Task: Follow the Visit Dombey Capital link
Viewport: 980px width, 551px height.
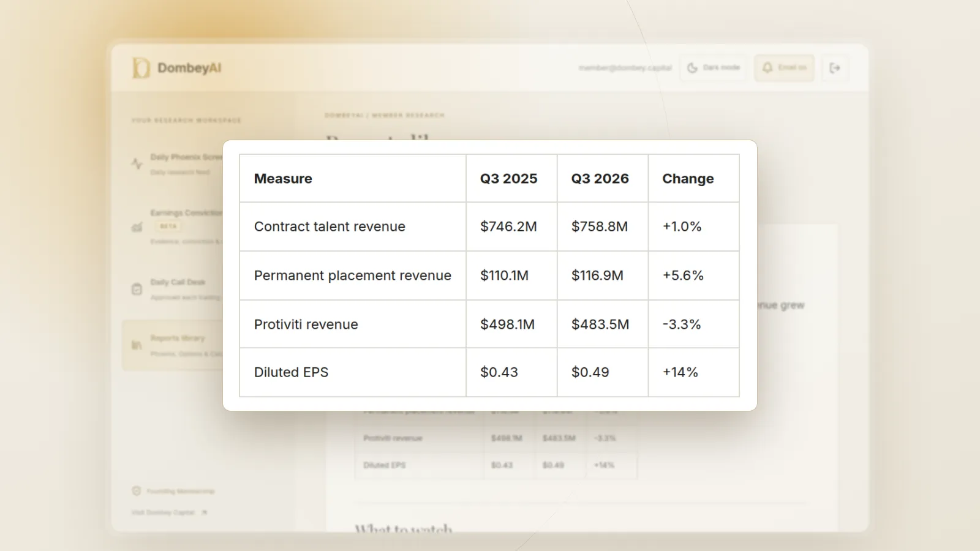Action: click(x=169, y=512)
